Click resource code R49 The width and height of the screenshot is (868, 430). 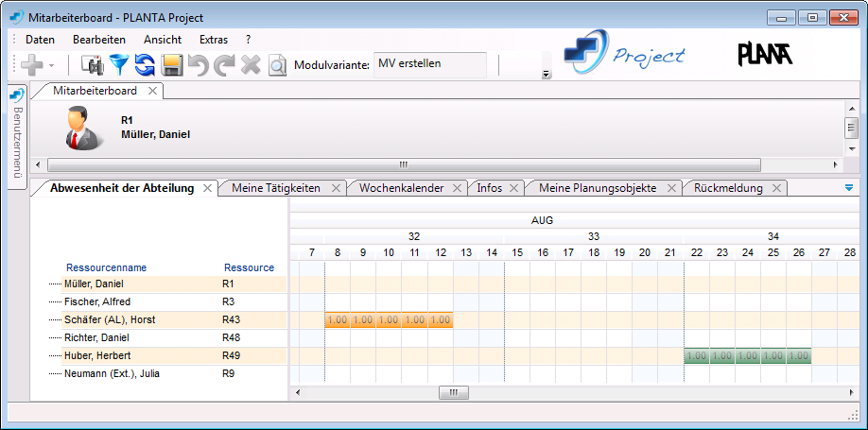coord(231,356)
